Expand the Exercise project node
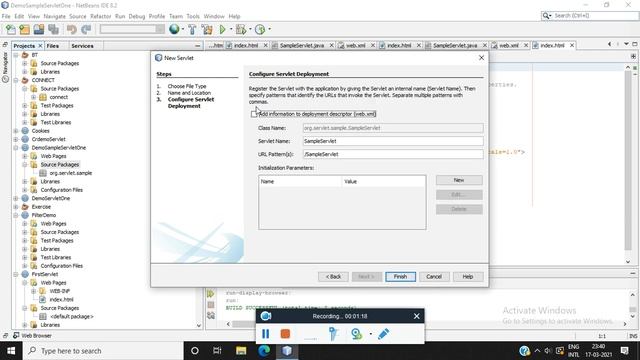The height and width of the screenshot is (360, 640). [16, 207]
